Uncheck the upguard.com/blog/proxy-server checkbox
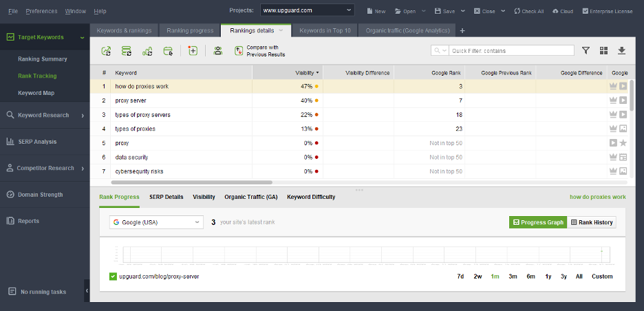The width and height of the screenshot is (644, 311). tap(114, 277)
